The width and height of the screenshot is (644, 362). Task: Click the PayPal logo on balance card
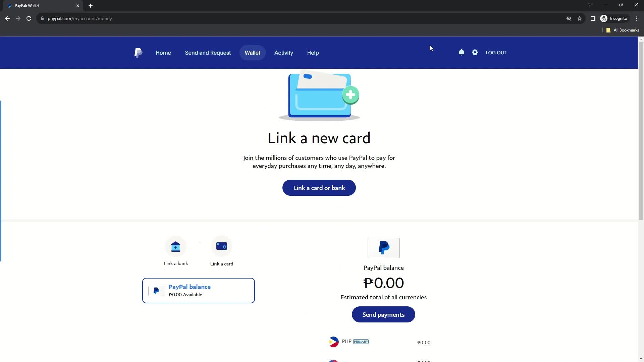(x=156, y=291)
